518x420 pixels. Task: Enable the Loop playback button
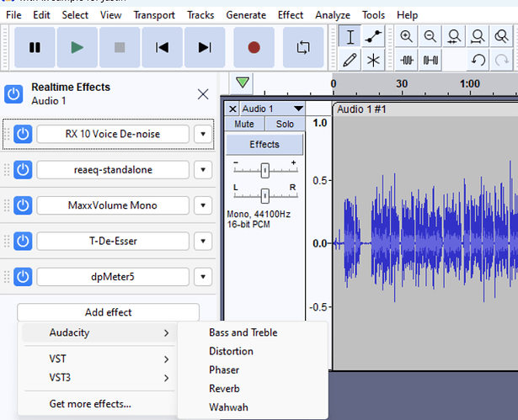(x=302, y=47)
